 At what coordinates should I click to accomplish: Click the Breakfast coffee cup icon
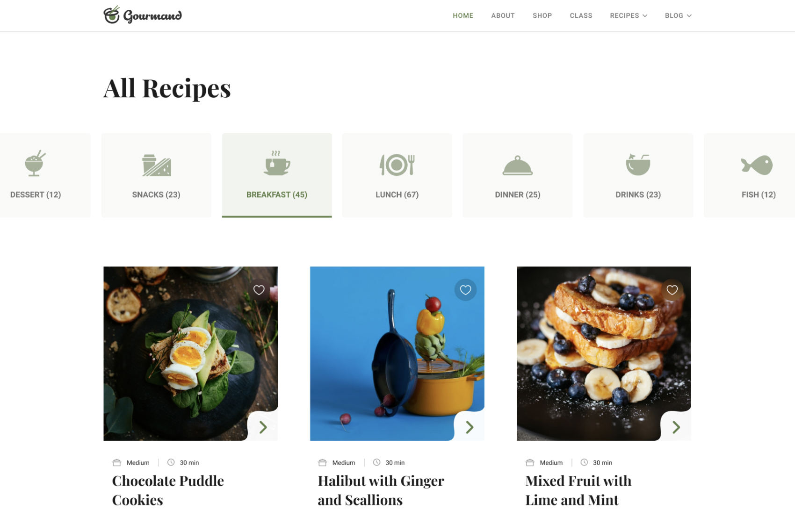tap(276, 163)
